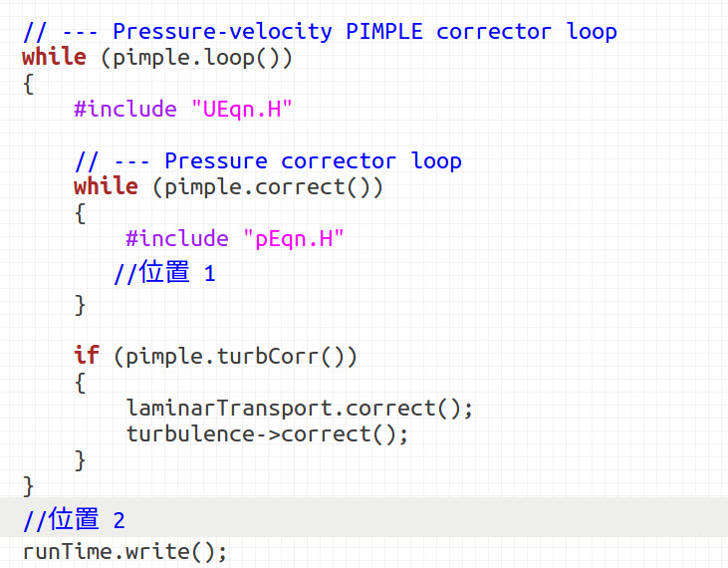Place cursor on pimple.turbCorr() condition
Image resolution: width=728 pixels, height=568 pixels.
click(x=235, y=357)
